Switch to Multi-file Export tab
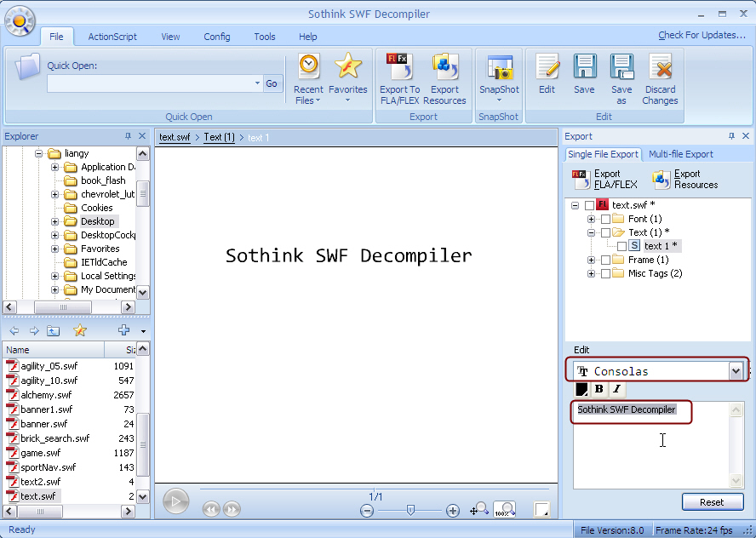756x538 pixels. click(681, 154)
